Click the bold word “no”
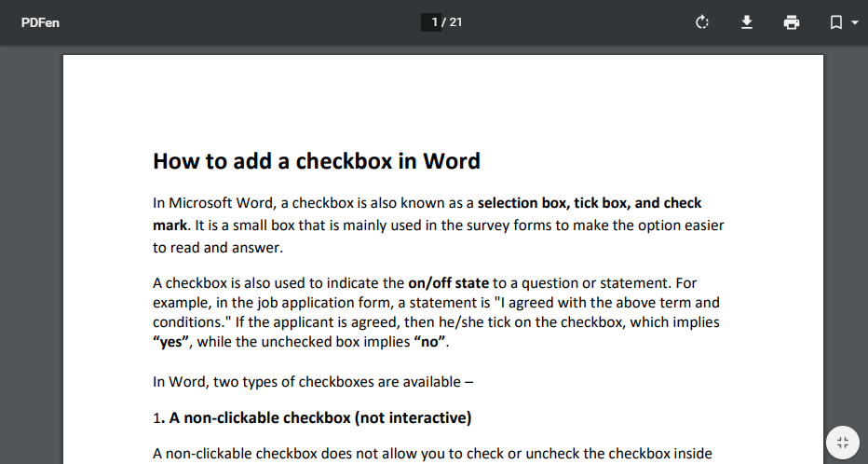 click(x=429, y=342)
